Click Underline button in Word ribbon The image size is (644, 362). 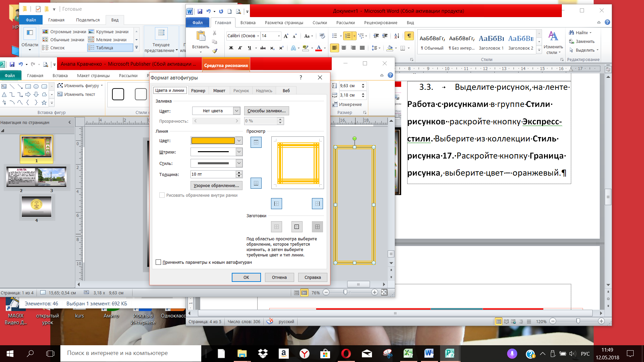(249, 48)
